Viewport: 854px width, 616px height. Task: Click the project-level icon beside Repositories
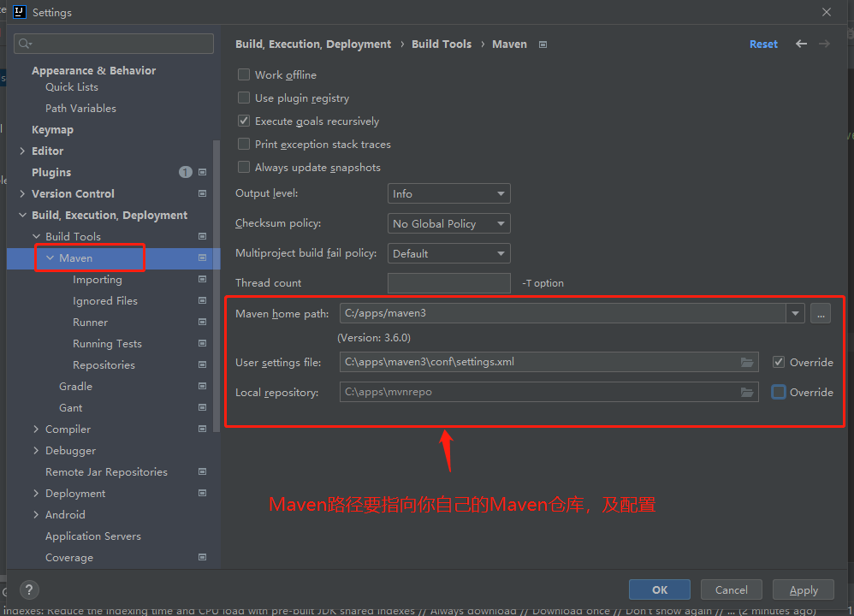(202, 364)
